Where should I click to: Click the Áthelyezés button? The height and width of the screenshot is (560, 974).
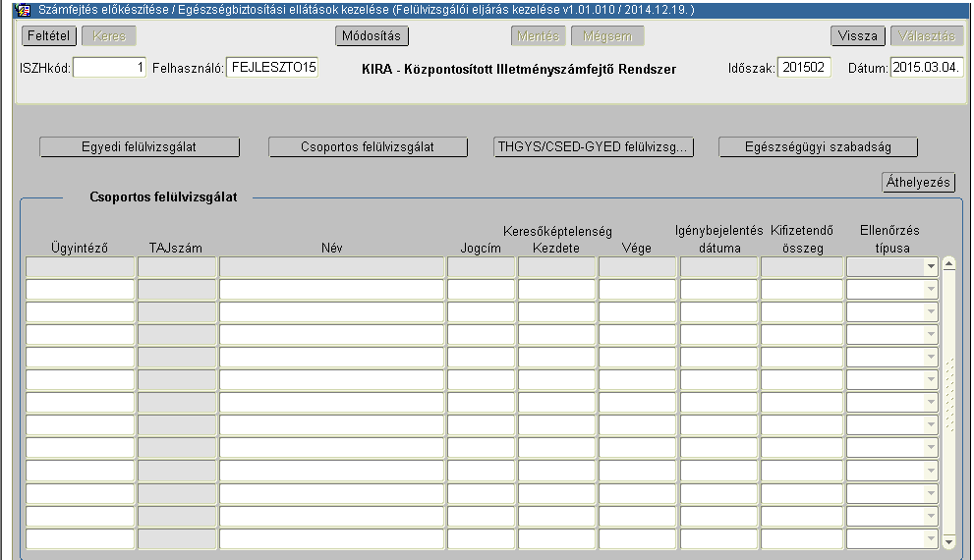918,182
